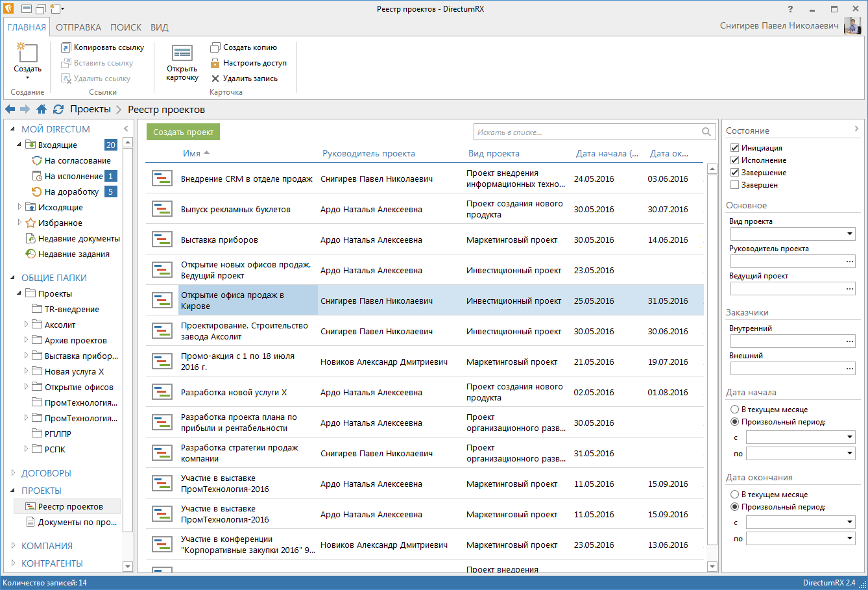The height and width of the screenshot is (590, 868).
Task: Select В текущем месяце under Дата начала
Action: pyautogui.click(x=735, y=410)
